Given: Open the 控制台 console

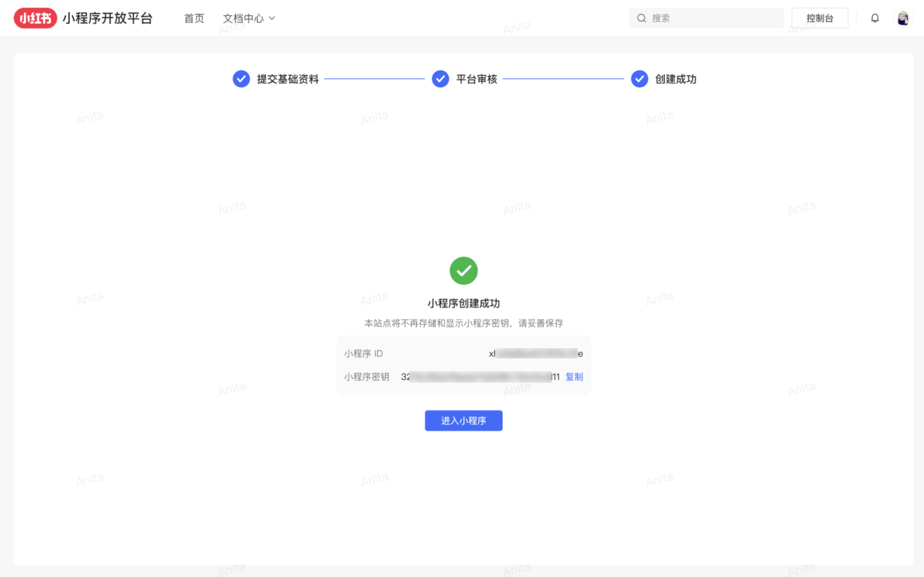Looking at the screenshot, I should click(x=820, y=18).
